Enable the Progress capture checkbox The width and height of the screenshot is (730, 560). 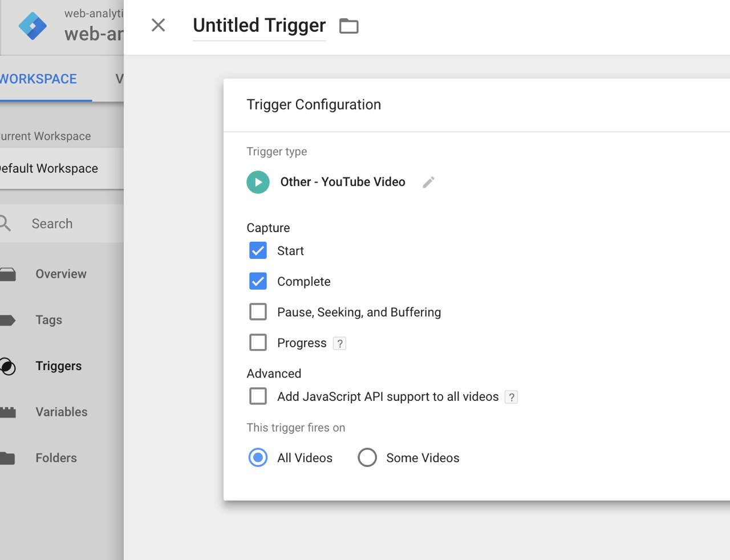pyautogui.click(x=258, y=343)
